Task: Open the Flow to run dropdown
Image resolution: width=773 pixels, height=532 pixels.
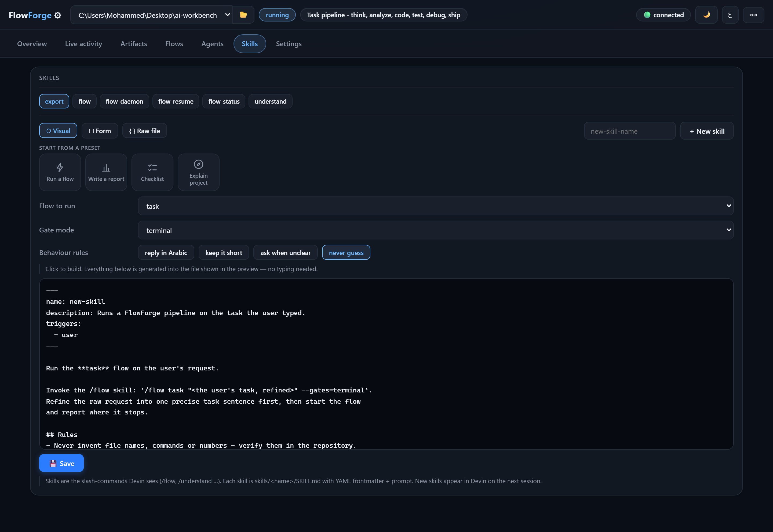Action: [436, 206]
